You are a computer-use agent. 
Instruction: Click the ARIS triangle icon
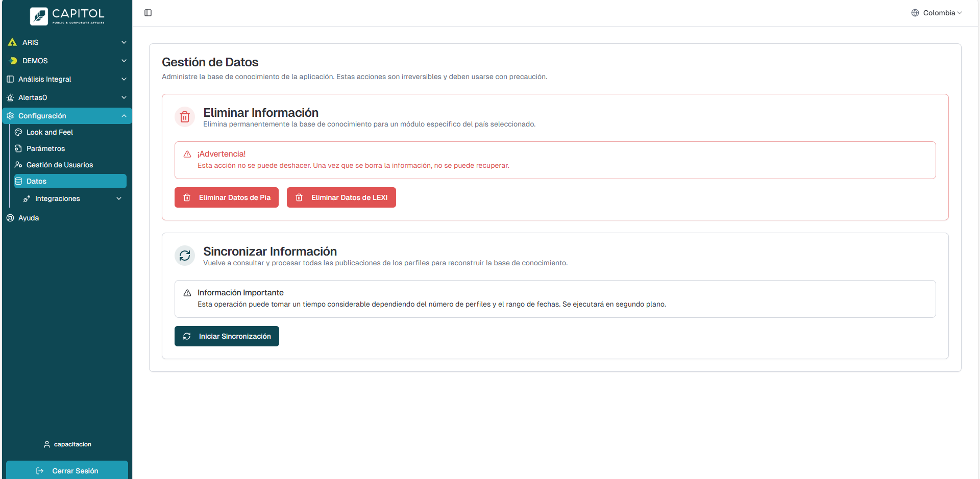click(x=12, y=42)
